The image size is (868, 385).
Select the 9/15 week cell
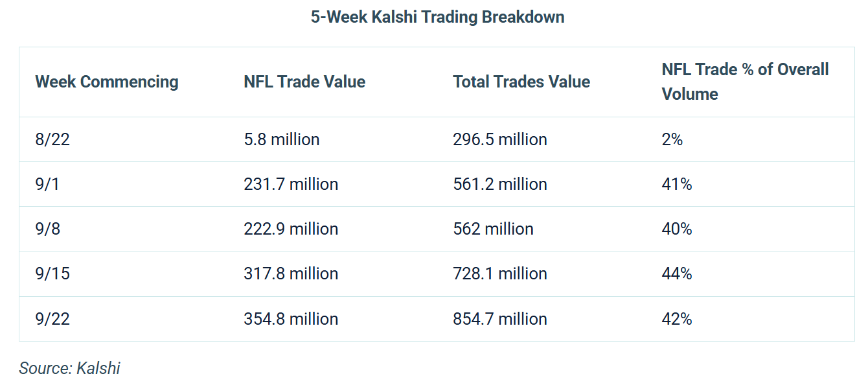click(x=52, y=274)
